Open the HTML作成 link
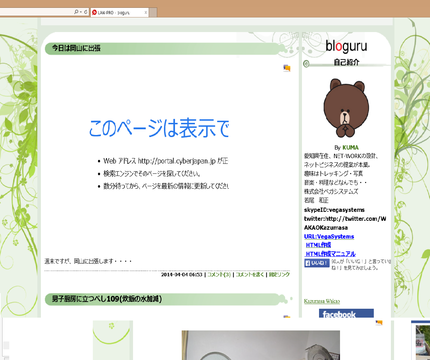Screen dimensions: 430x360 [x=318, y=245]
